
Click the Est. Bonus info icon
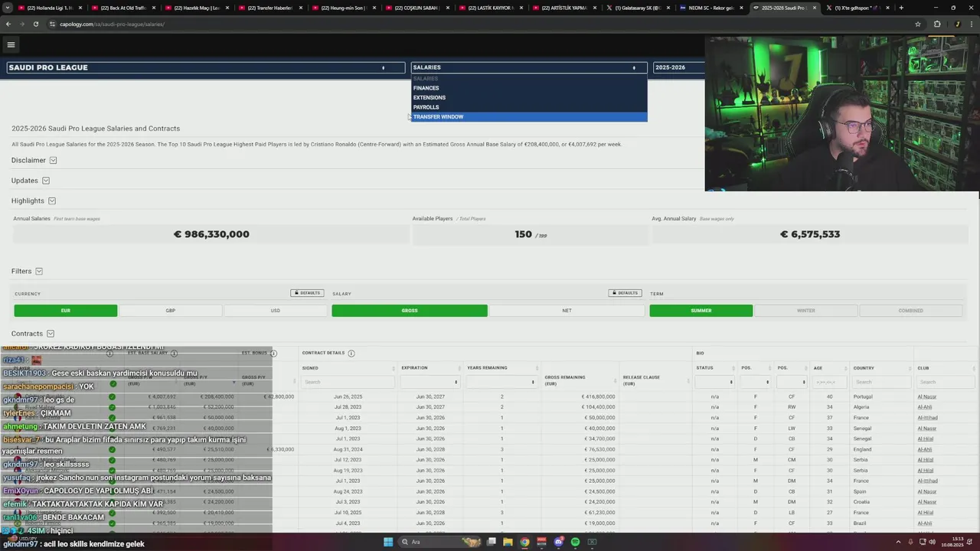point(273,353)
